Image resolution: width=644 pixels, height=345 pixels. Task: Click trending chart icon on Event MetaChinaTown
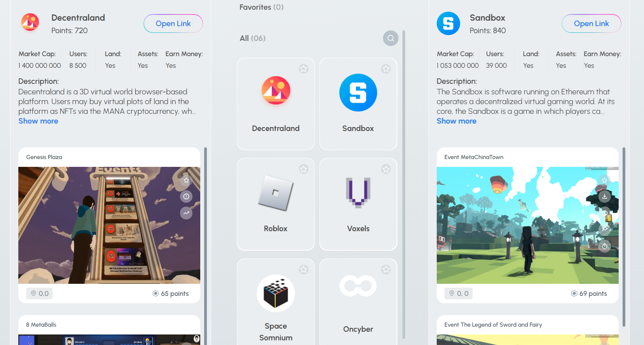tap(605, 230)
